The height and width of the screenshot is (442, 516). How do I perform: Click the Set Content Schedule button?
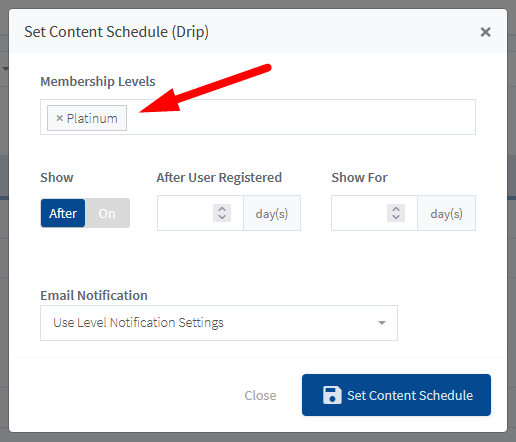click(396, 395)
